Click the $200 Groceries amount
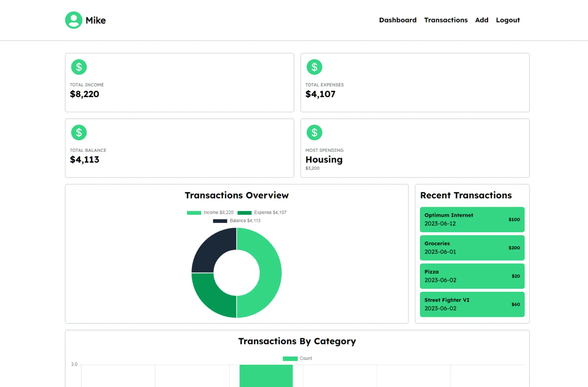 514,248
